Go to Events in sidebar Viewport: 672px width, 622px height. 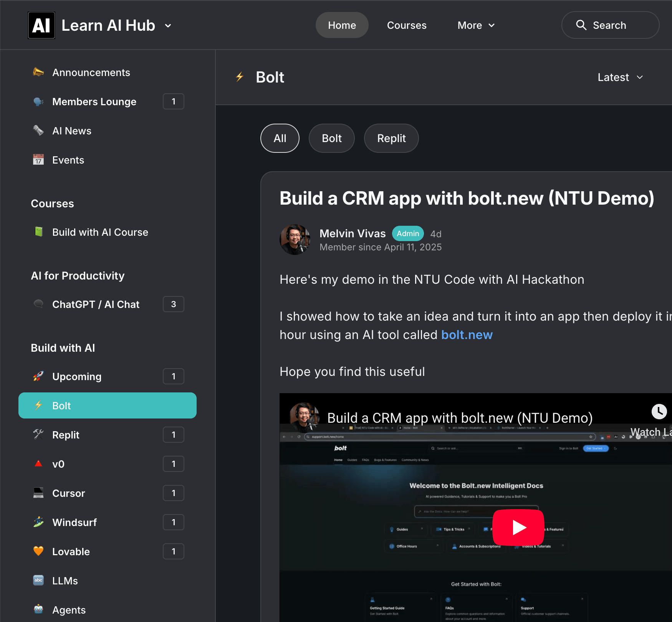[108, 160]
